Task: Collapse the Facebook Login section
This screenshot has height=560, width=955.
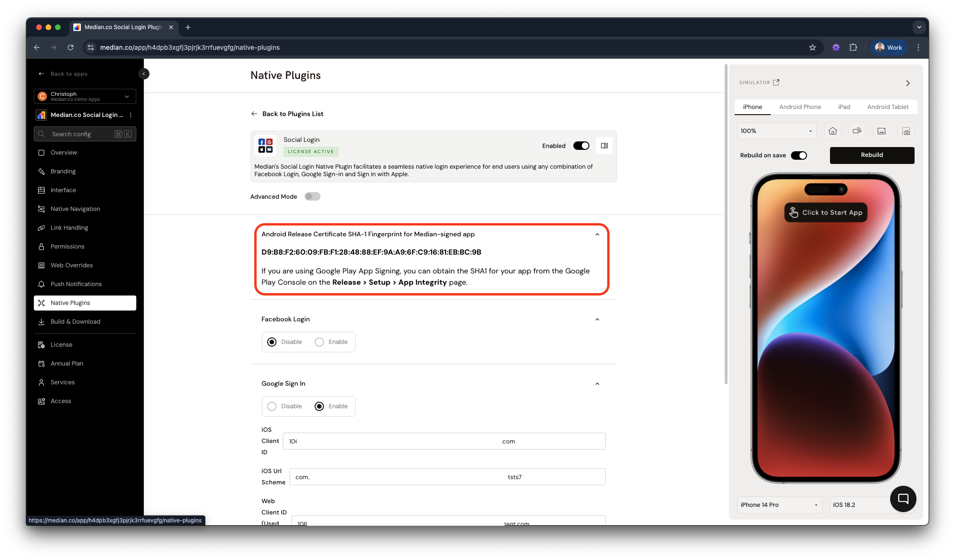Action: tap(597, 319)
